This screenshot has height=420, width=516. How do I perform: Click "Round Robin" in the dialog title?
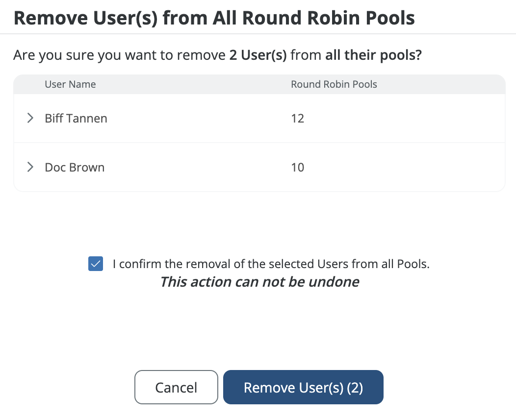pos(282,18)
